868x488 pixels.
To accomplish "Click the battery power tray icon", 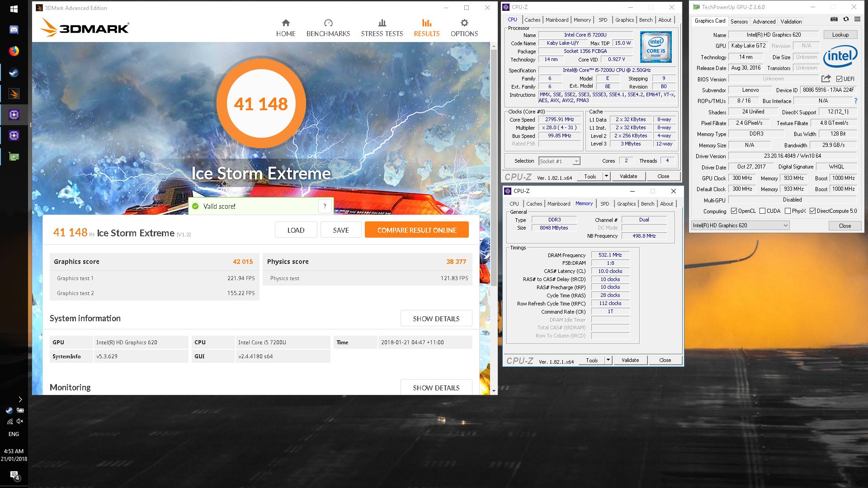I will 20,410.
